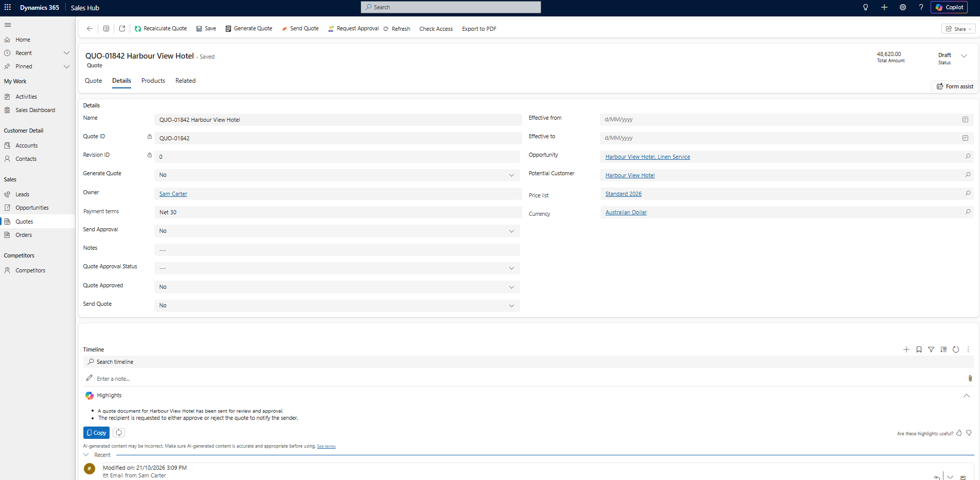The height and width of the screenshot is (480, 980).
Task: Click the Form assist button
Action: pos(955,86)
